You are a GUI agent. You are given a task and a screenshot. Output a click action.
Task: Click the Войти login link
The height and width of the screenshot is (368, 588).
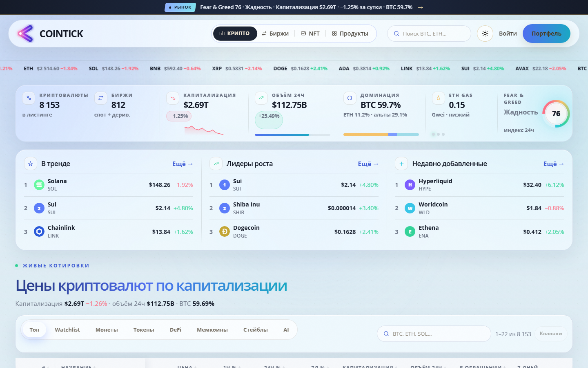pyautogui.click(x=508, y=34)
